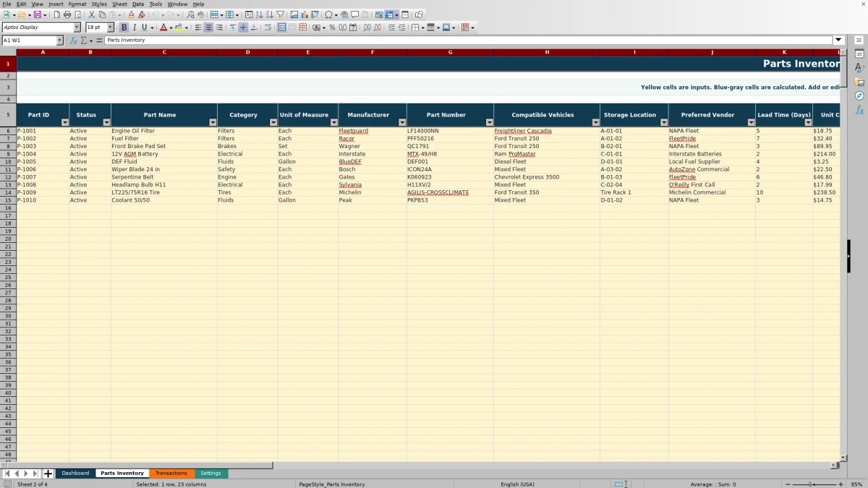The width and height of the screenshot is (868, 488).
Task: Open the Category column filter dropdown
Action: pos(273,122)
